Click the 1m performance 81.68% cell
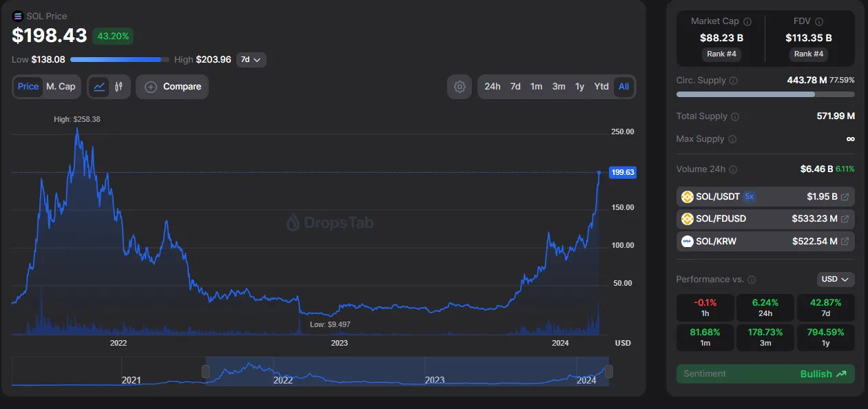The width and height of the screenshot is (868, 409). click(x=705, y=337)
